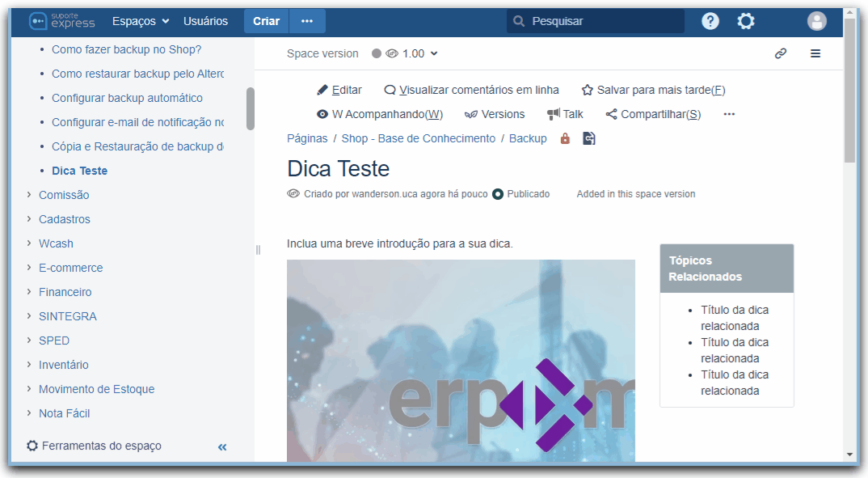The height and width of the screenshot is (478, 868).
Task: Open the Backup breadcrumb link
Action: click(x=528, y=138)
